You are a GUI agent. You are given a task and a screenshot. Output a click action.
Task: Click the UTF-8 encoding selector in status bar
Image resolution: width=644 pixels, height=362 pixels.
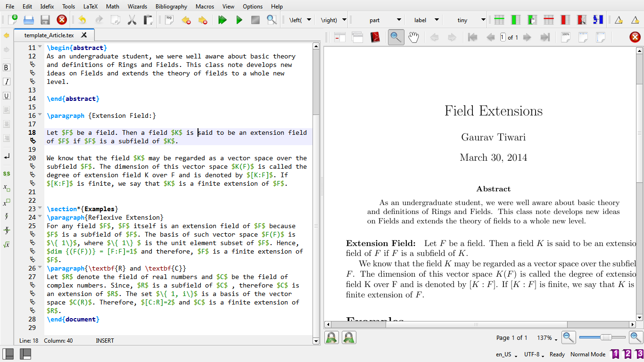tap(534, 354)
